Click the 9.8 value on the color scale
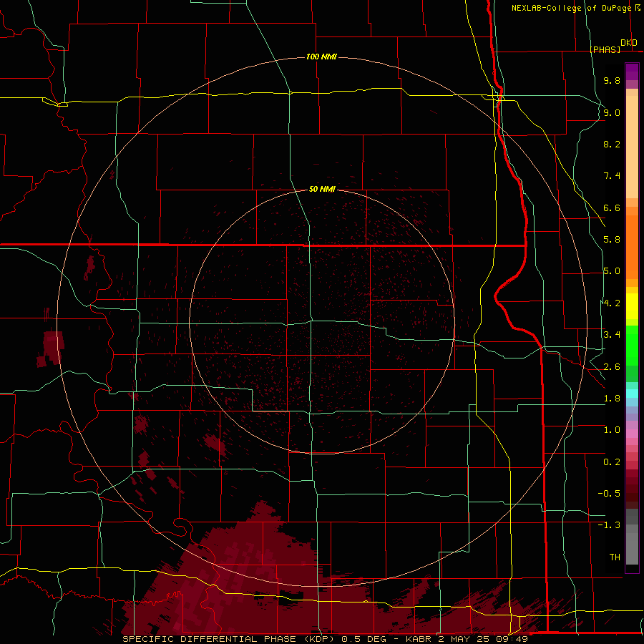This screenshot has width=644, height=644. (612, 80)
